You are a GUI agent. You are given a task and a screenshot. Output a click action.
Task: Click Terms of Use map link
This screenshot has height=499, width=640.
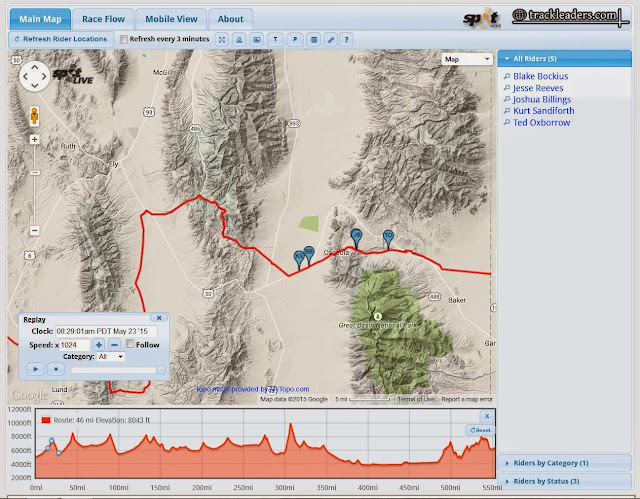pos(416,399)
